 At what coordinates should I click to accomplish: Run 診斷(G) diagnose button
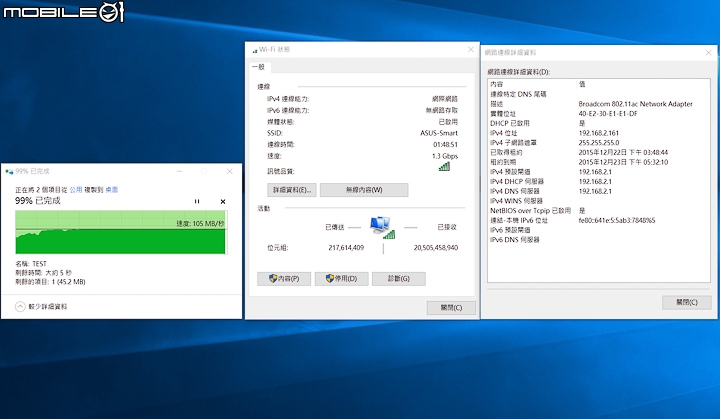399,278
